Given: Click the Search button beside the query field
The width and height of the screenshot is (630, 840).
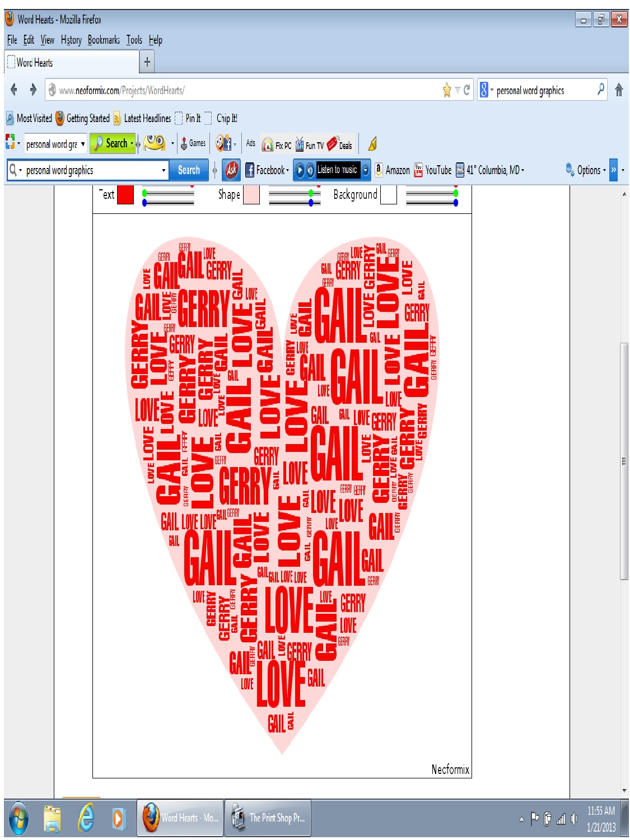Looking at the screenshot, I should click(x=188, y=170).
